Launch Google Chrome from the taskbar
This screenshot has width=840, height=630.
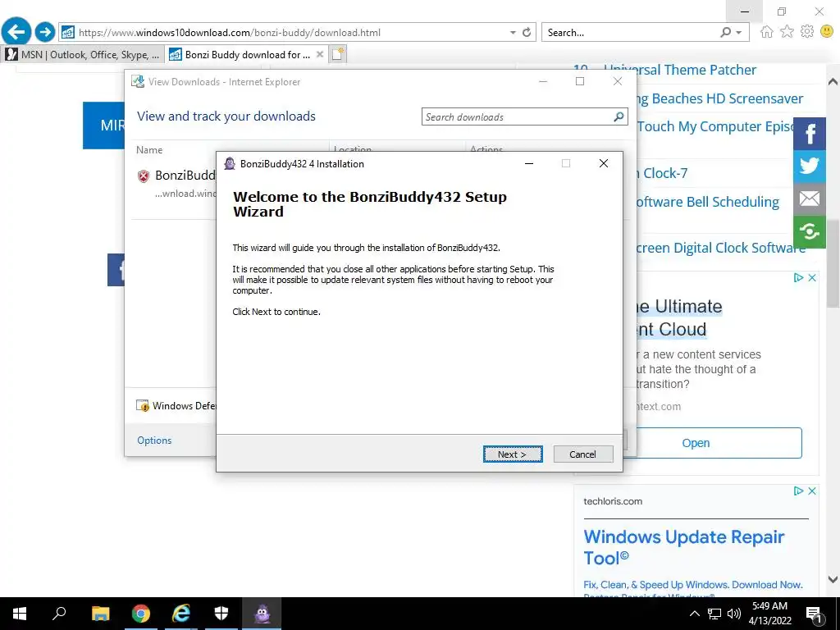coord(141,614)
